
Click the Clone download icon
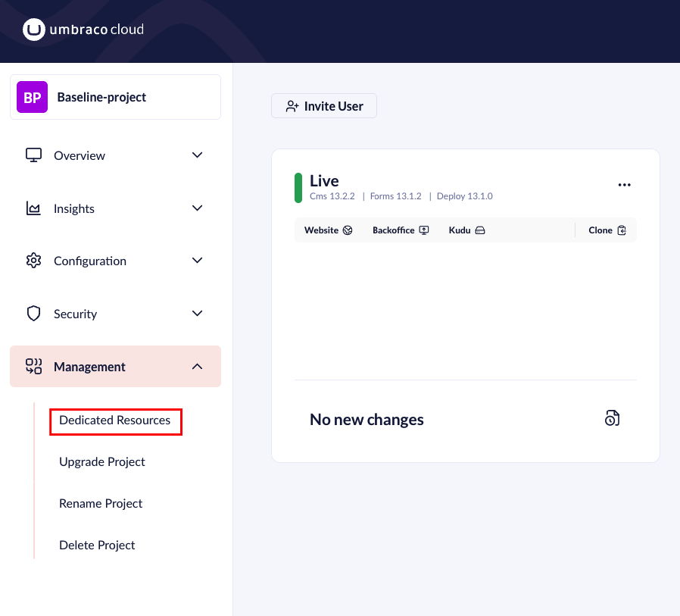pyautogui.click(x=622, y=230)
